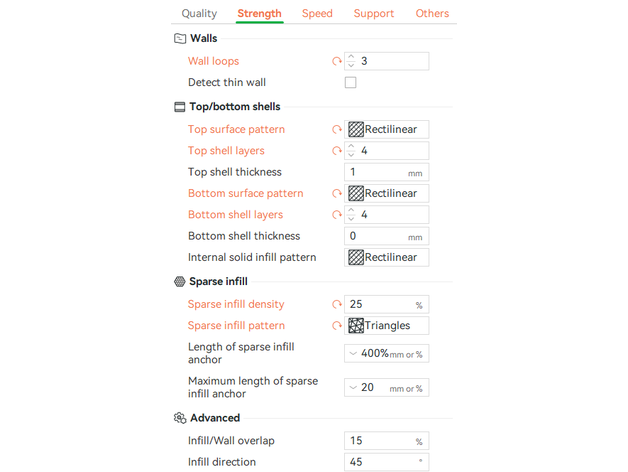This screenshot has width=628, height=472.
Task: Reset Top surface pattern setting
Action: pos(337,130)
